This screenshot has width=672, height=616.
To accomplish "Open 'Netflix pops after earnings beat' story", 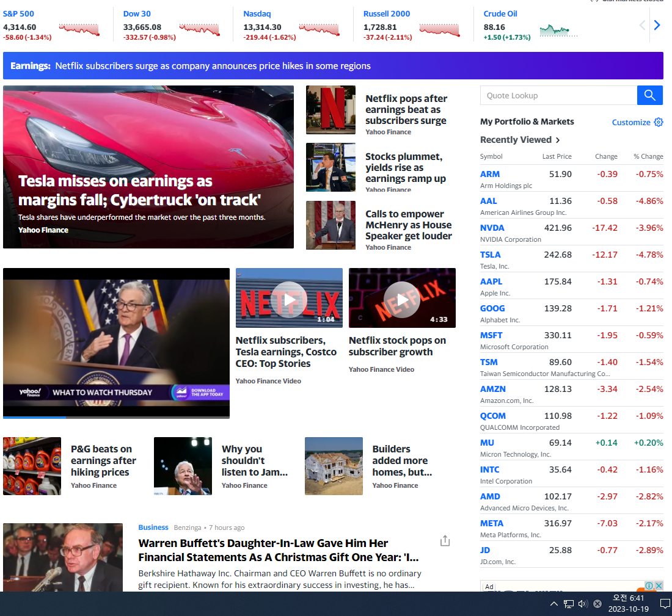I will [406, 110].
